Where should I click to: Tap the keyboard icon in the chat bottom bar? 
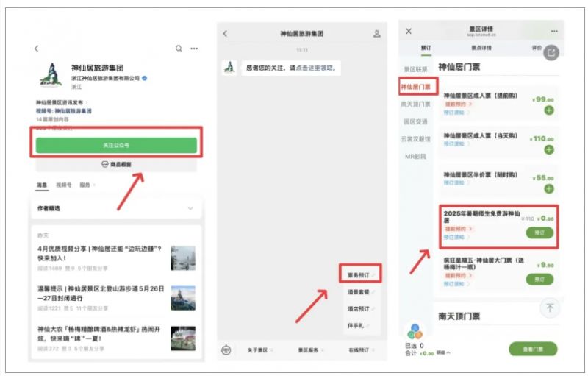tap(227, 351)
